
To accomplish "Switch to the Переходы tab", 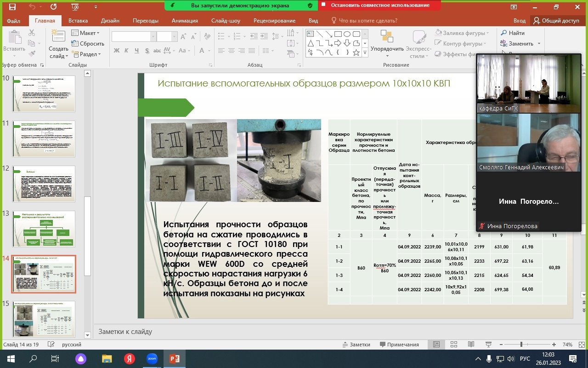I will pyautogui.click(x=146, y=21).
